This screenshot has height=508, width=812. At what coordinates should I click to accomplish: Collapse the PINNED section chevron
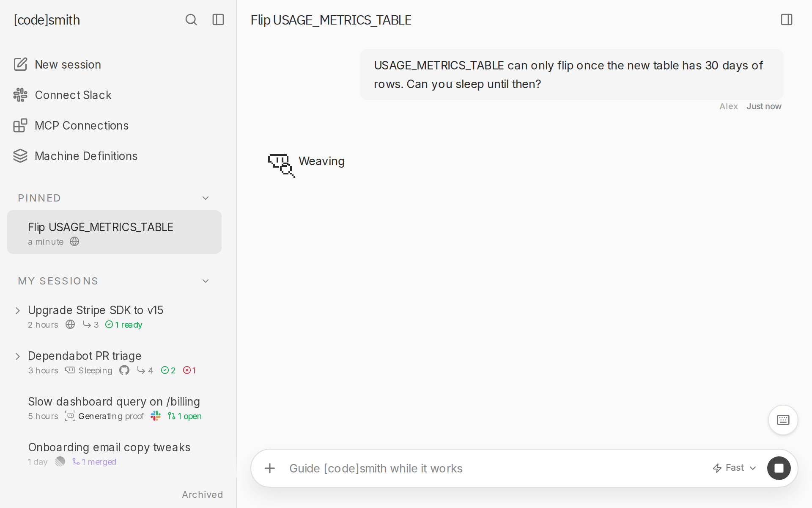[x=206, y=198]
